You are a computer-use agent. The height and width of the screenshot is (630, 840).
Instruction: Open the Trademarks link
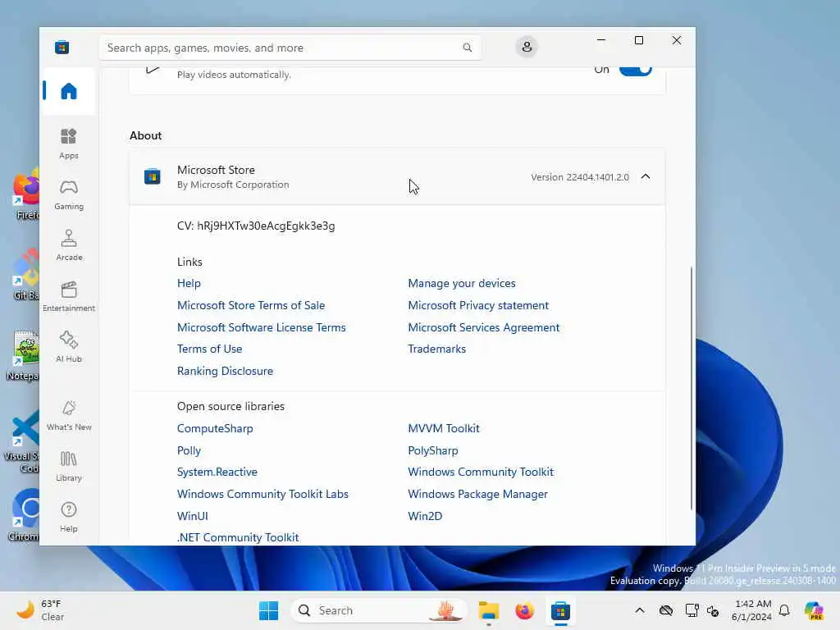pos(436,349)
